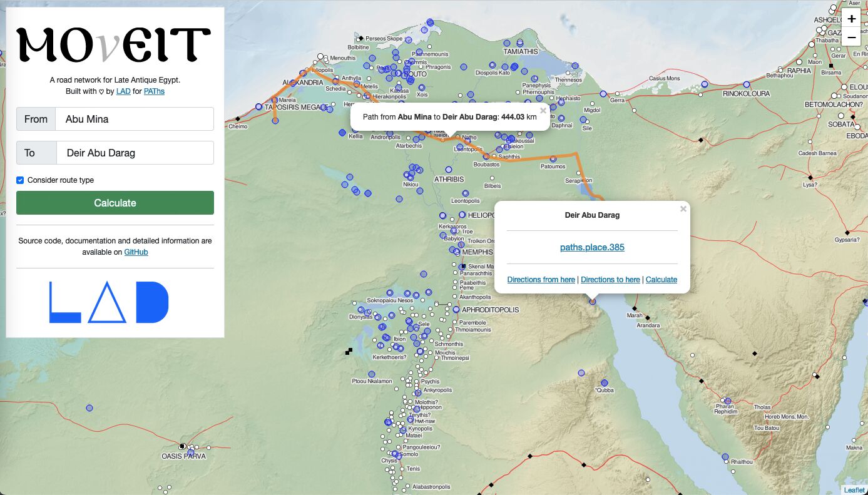The image size is (868, 495).
Task: Click the Deir Abu Darag map marker
Action: coord(593,302)
